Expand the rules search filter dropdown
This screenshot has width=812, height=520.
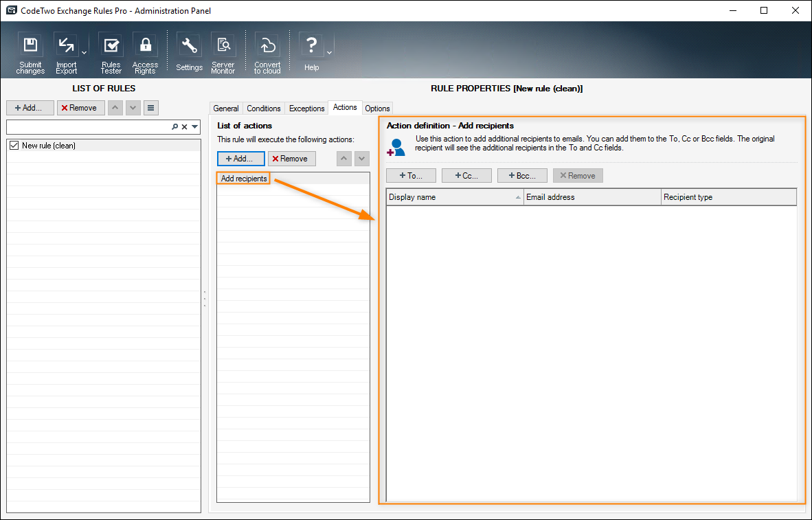(194, 127)
